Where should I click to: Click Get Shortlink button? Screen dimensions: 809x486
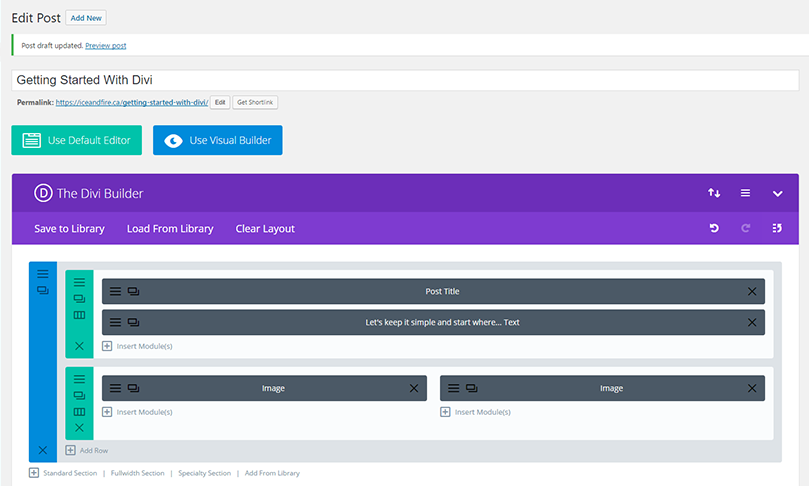point(255,102)
